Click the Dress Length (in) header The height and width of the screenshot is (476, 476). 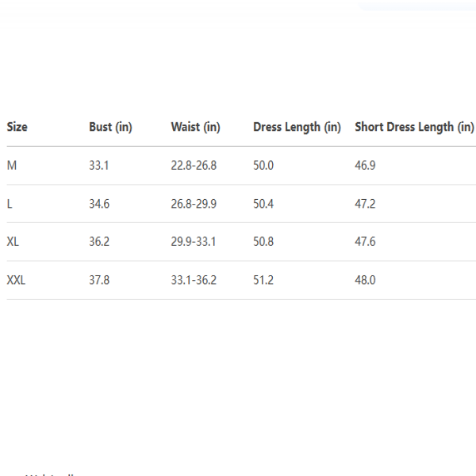tap(297, 127)
